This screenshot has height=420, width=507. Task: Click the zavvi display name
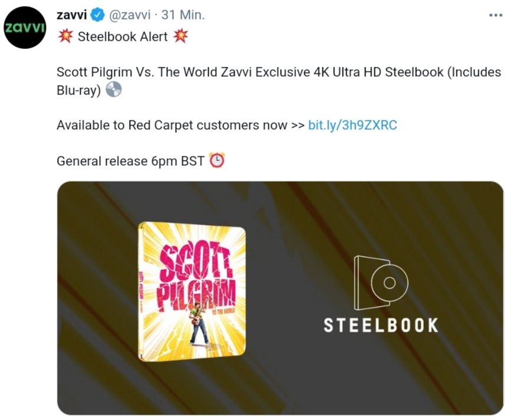[x=72, y=15]
